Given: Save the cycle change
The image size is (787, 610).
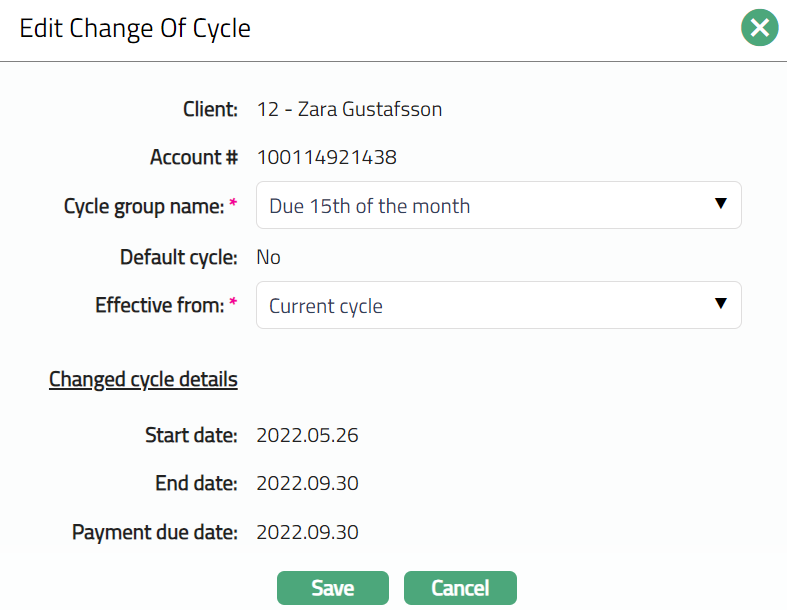Looking at the screenshot, I should [x=332, y=588].
